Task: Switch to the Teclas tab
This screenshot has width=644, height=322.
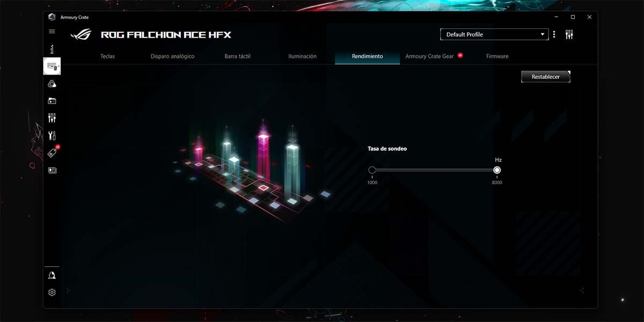Action: tap(107, 56)
